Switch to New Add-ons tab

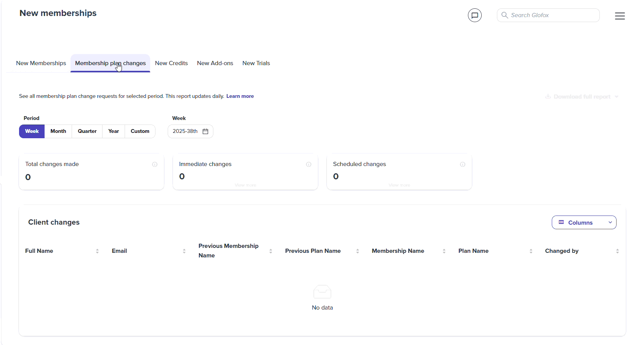coord(215,63)
